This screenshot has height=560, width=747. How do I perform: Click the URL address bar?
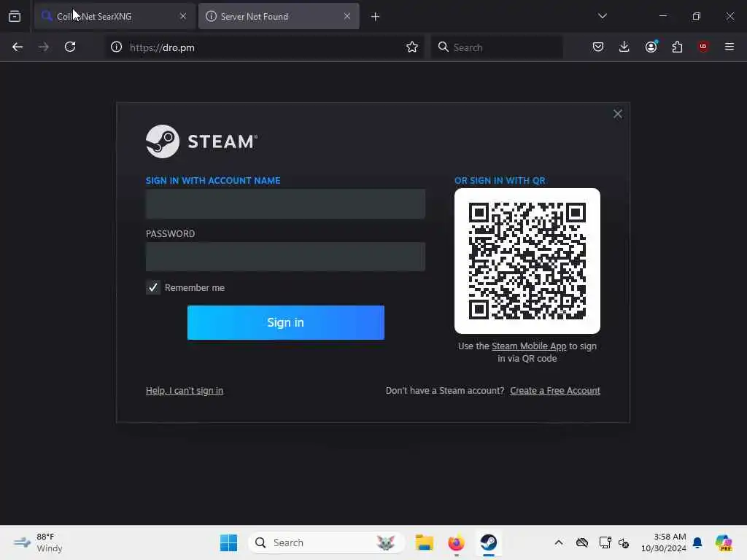[x=264, y=47]
